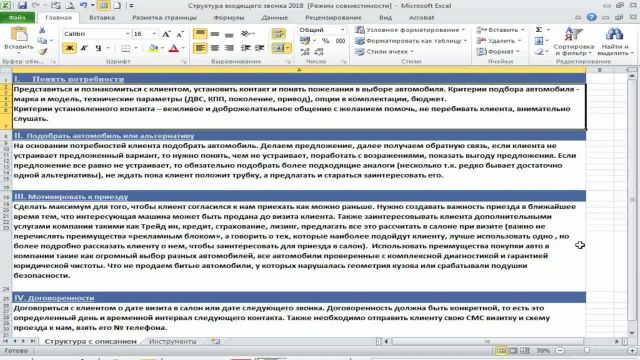The width and height of the screenshot is (640, 360).
Task: Select sheet tab Структура с описанием
Action: pyautogui.click(x=90, y=341)
